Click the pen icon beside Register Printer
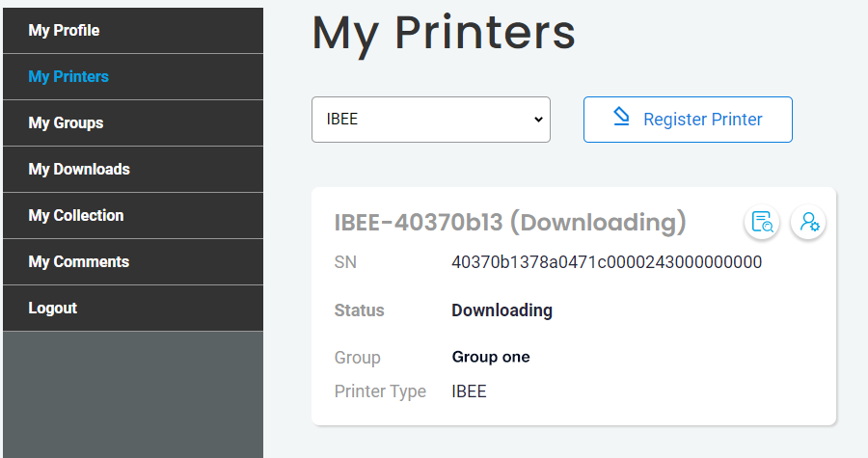Screen dimensions: 868x458 [622, 118]
